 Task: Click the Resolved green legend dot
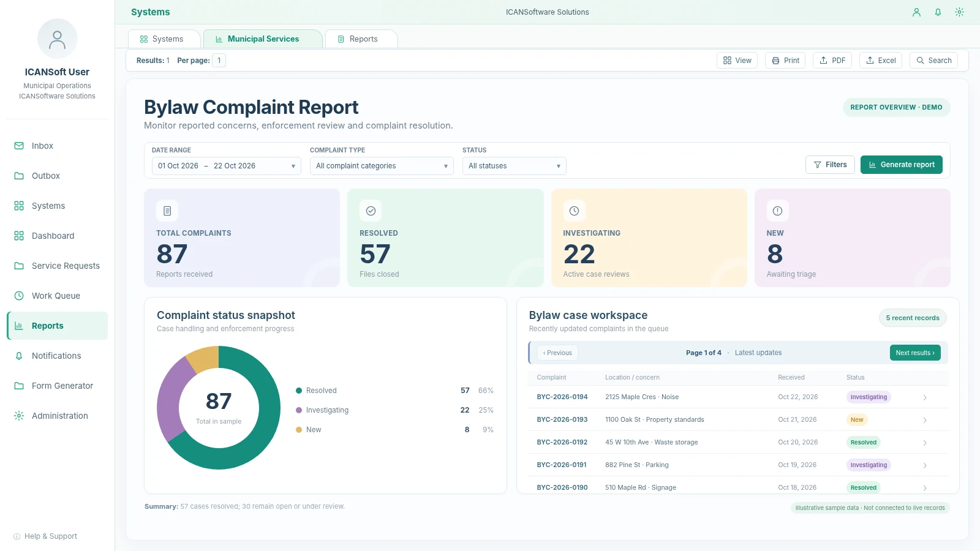tap(299, 391)
